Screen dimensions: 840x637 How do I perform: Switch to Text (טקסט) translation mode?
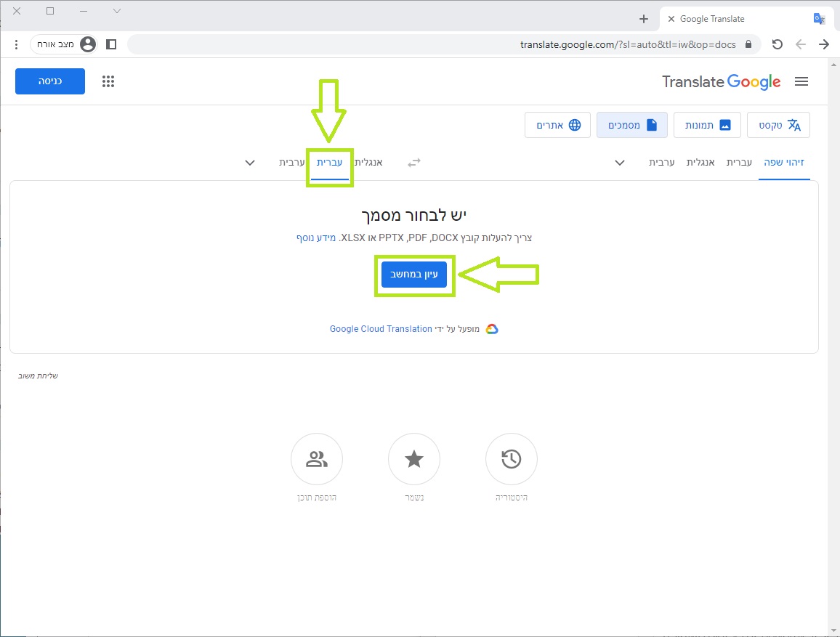tap(779, 125)
